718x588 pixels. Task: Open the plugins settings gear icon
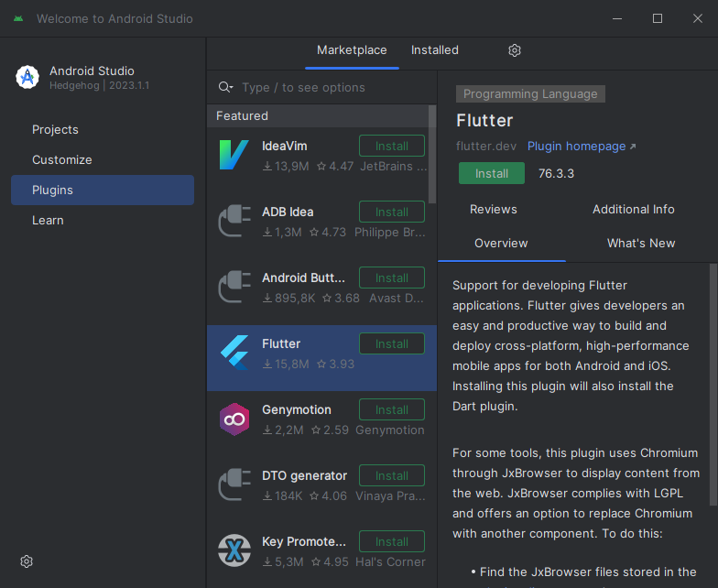click(515, 50)
